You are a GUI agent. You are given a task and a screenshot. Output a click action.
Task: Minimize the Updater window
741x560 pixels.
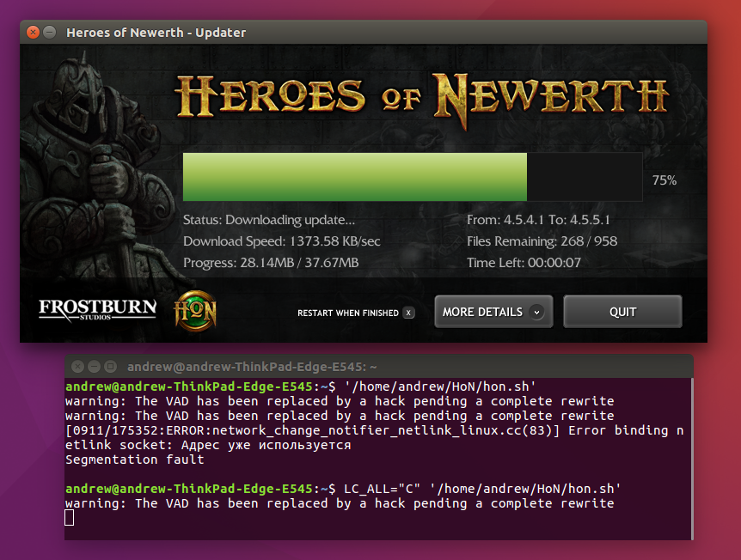(50, 33)
